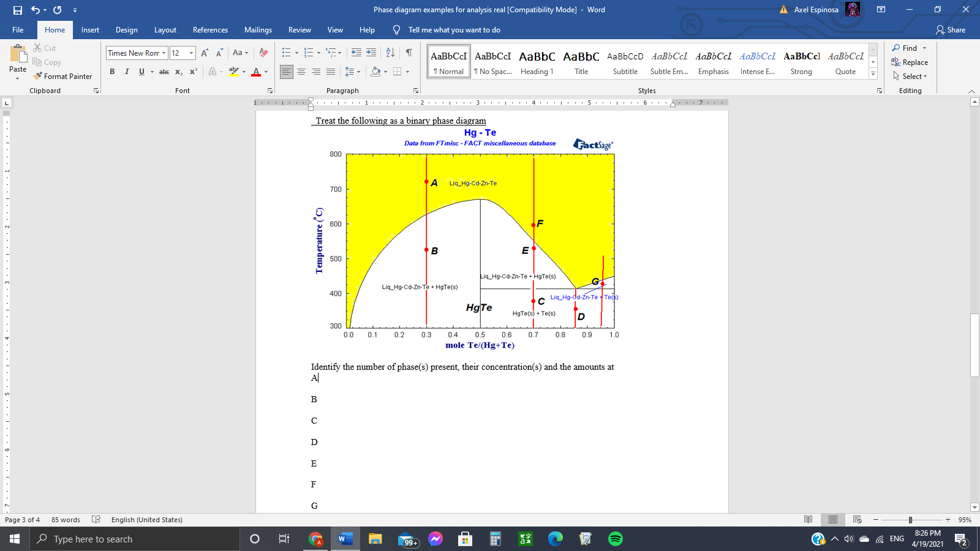This screenshot has width=980, height=551.
Task: Apply the Heading 1 style
Action: coord(537,62)
